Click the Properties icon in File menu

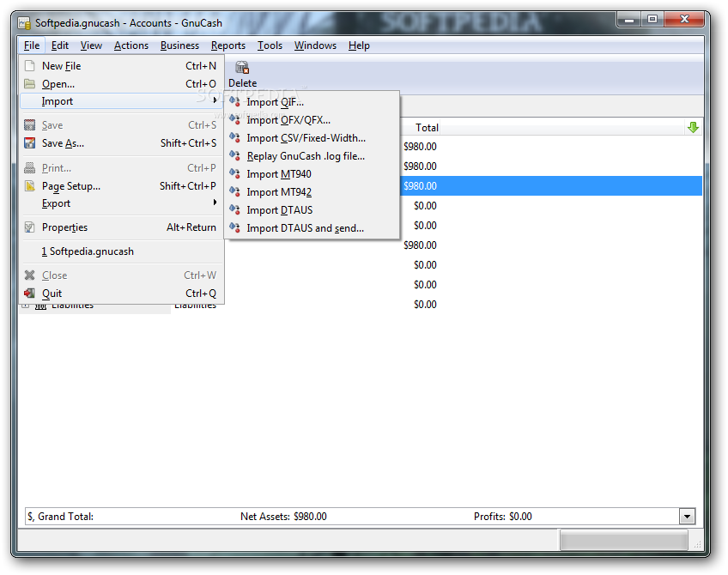point(30,227)
